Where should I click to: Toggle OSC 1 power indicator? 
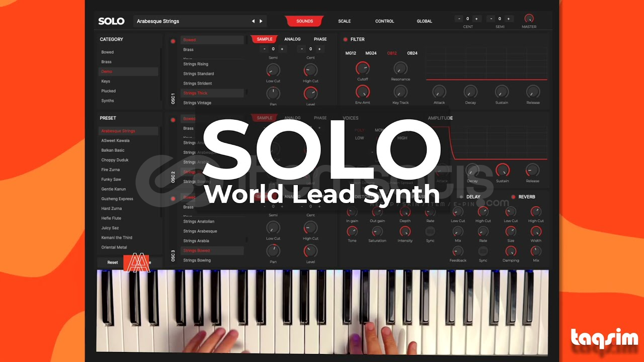point(173,41)
